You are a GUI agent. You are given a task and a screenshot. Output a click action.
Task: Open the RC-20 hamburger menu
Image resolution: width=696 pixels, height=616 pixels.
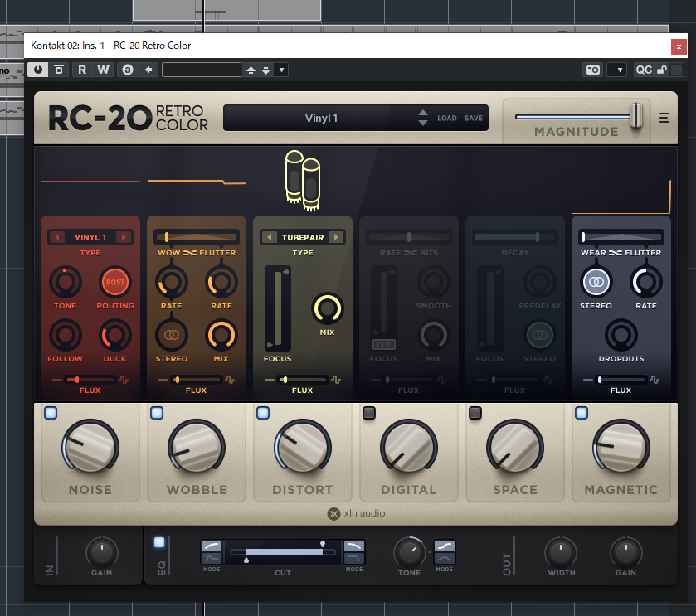664,118
